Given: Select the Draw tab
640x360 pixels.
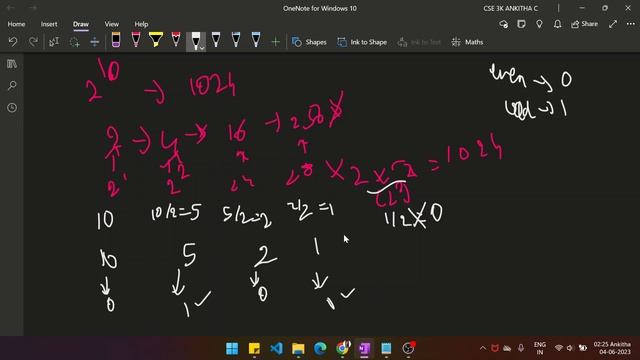Looking at the screenshot, I should (x=81, y=24).
